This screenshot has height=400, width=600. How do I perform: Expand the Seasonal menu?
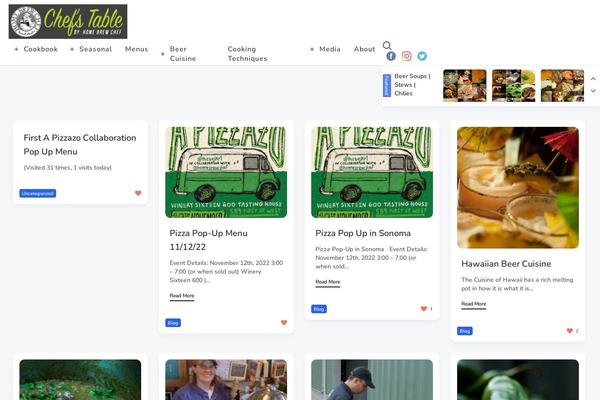(96, 49)
